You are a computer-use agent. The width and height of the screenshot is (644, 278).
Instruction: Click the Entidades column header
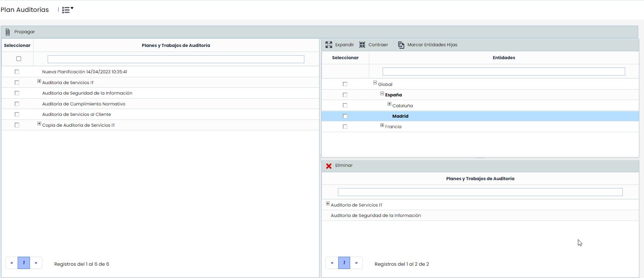point(504,58)
